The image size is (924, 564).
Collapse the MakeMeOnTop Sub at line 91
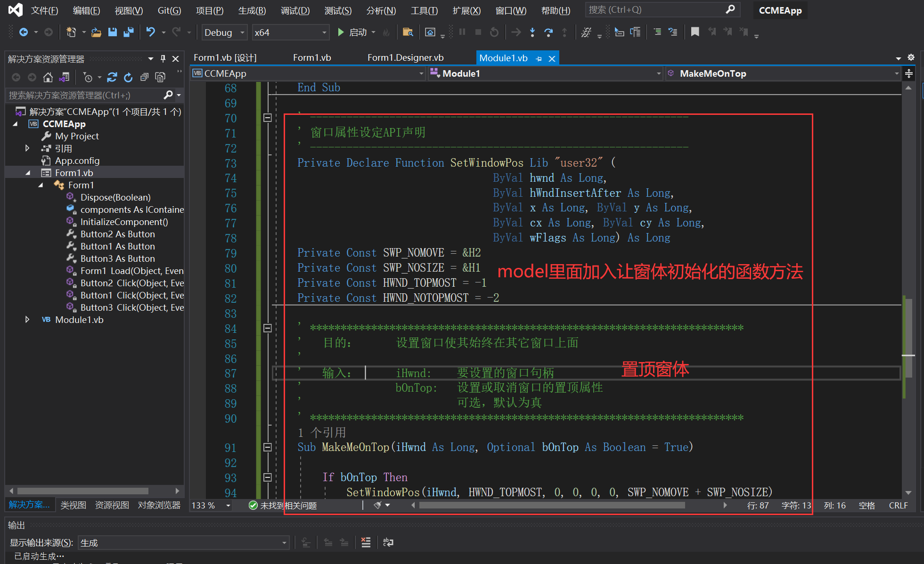[x=267, y=447]
